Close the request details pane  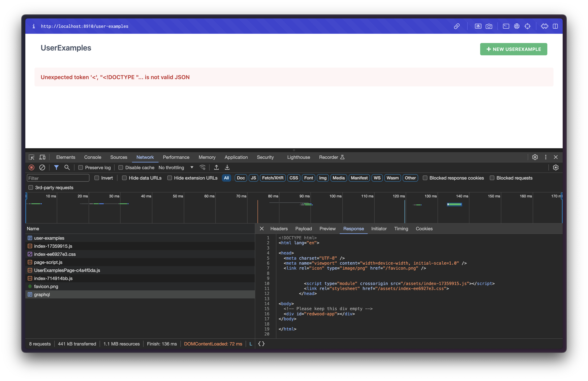pyautogui.click(x=262, y=229)
